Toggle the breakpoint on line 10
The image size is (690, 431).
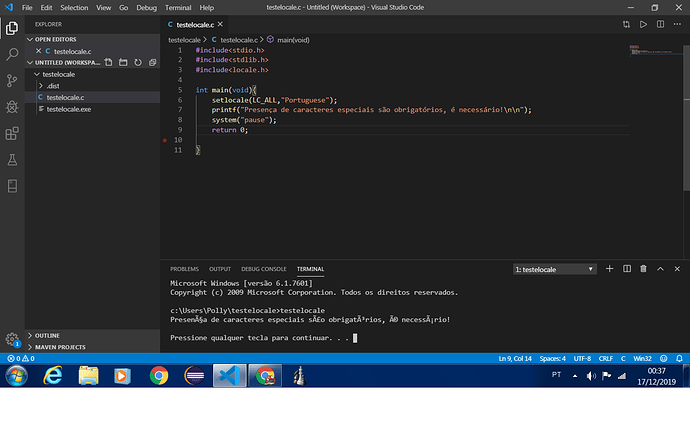(x=165, y=140)
